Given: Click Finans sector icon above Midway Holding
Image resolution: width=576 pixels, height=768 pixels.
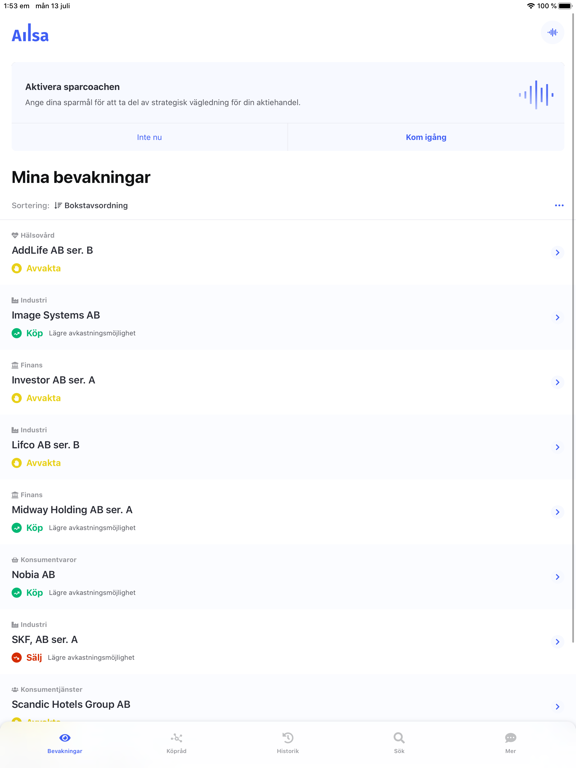Looking at the screenshot, I should point(15,495).
